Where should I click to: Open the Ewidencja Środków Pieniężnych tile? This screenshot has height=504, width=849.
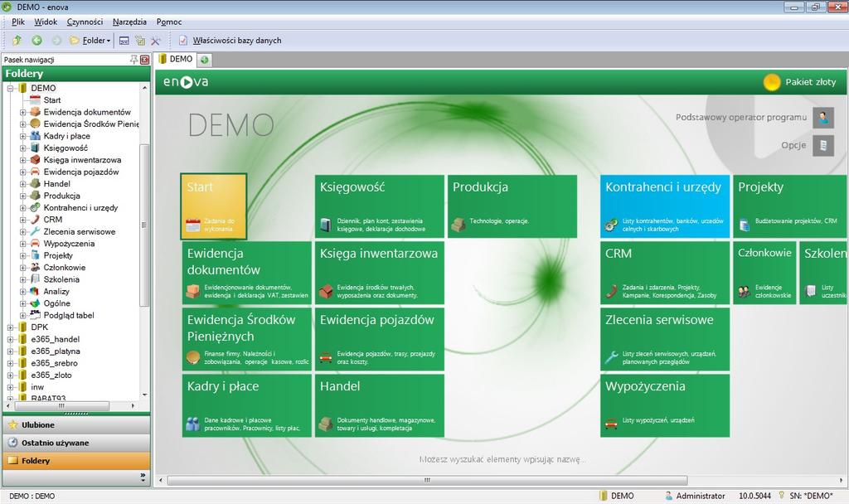(246, 339)
